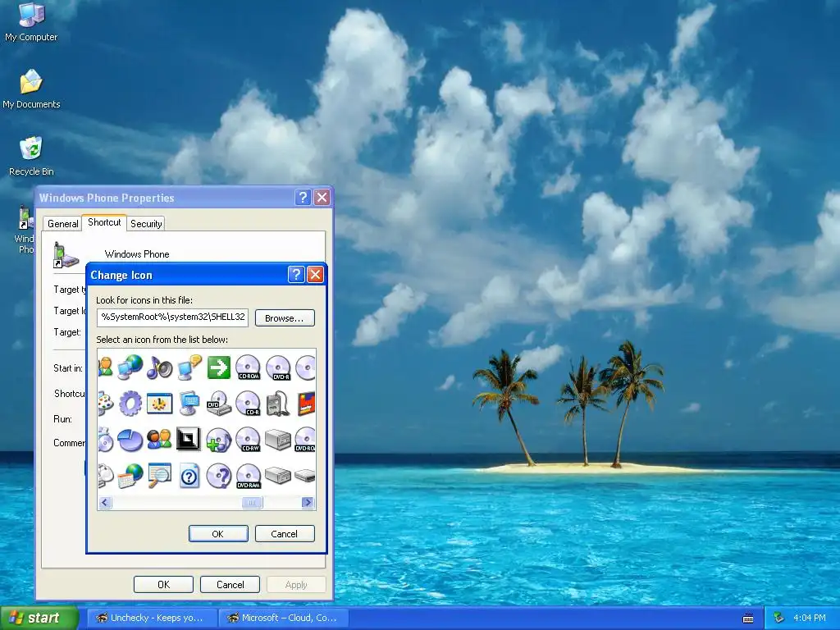Choose the gray drive beside DVD-RAM icon
The height and width of the screenshot is (630, 840).
[278, 476]
